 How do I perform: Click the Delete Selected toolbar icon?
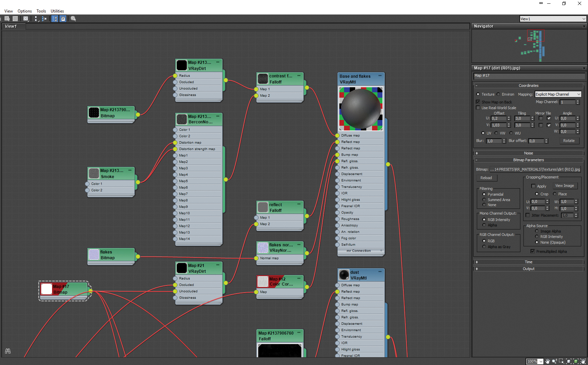[x=26, y=19]
